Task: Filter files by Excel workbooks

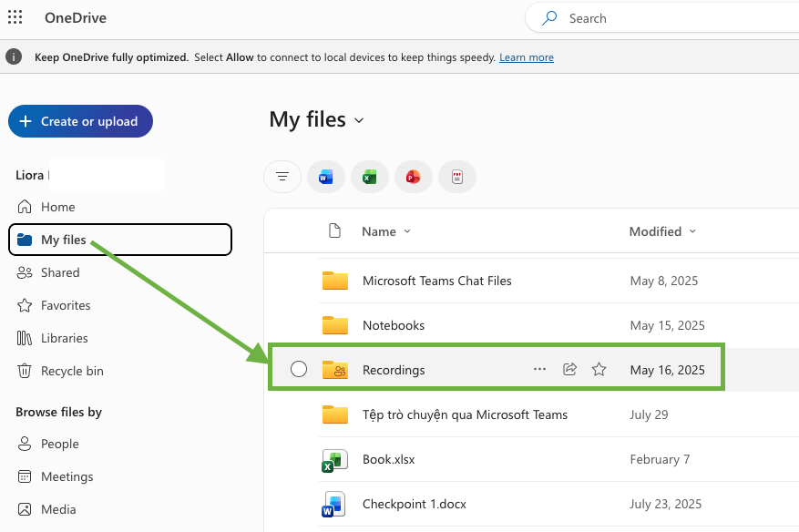Action: point(370,177)
